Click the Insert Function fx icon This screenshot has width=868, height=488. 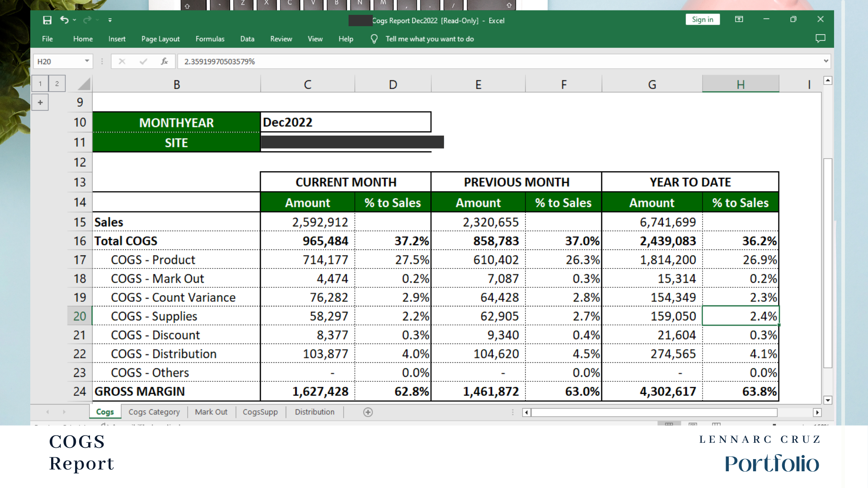[165, 61]
